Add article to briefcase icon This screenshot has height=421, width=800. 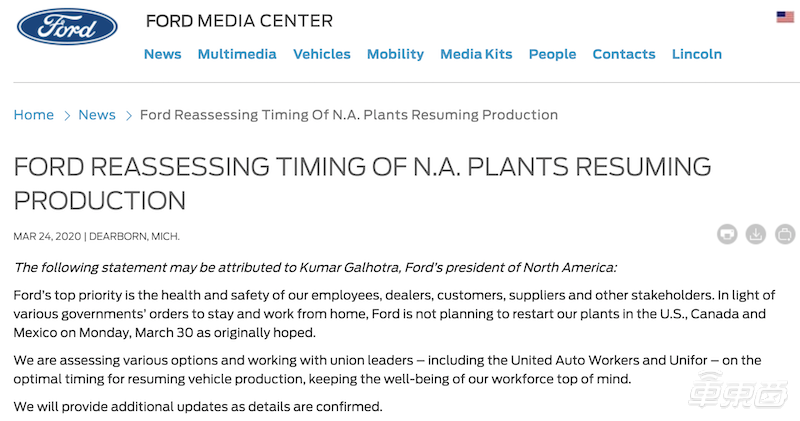(x=785, y=235)
